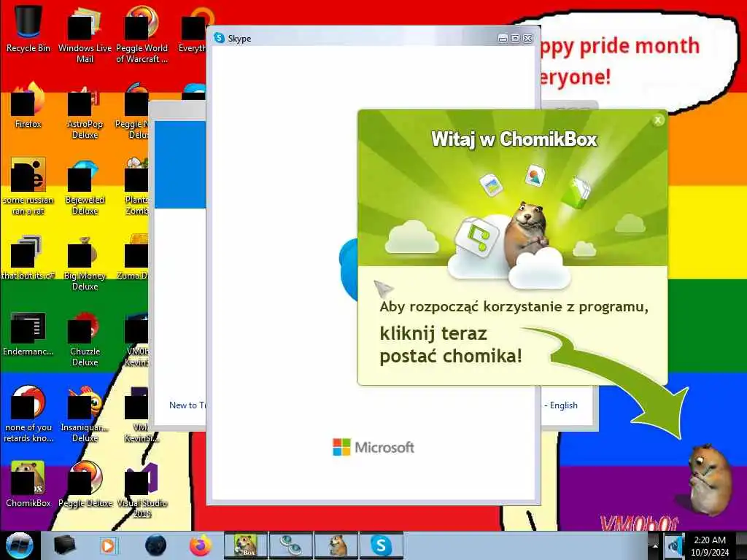The height and width of the screenshot is (560, 747).
Task: Click the black box taskbar icon
Action: (x=65, y=545)
